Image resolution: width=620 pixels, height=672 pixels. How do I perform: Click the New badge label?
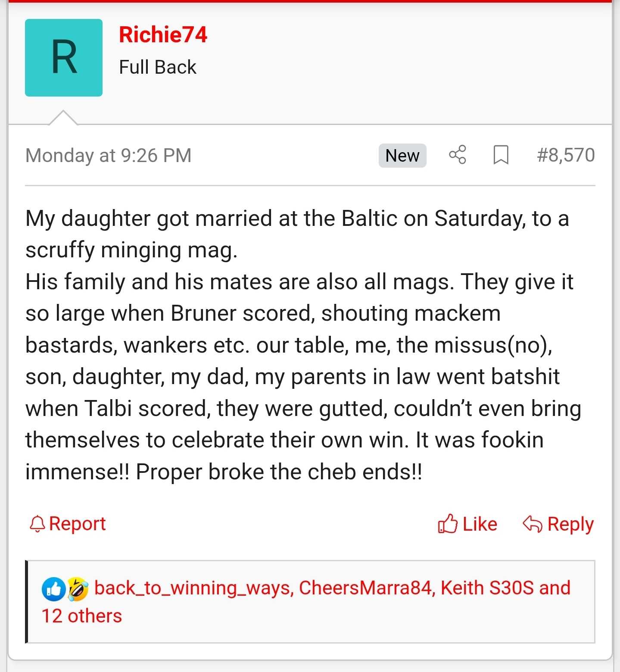[x=402, y=156]
